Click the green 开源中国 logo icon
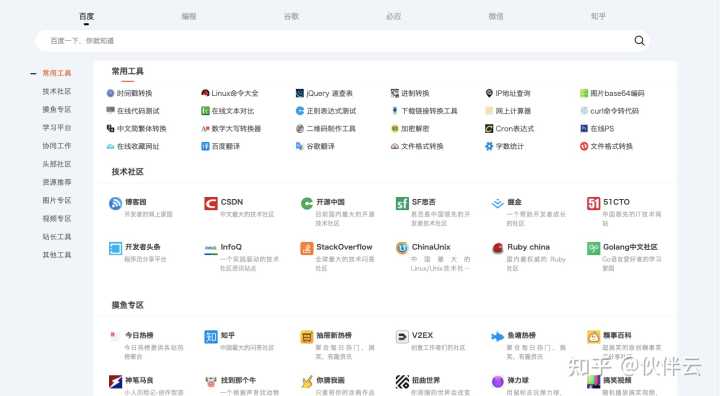This screenshot has height=396, width=720. (x=306, y=203)
